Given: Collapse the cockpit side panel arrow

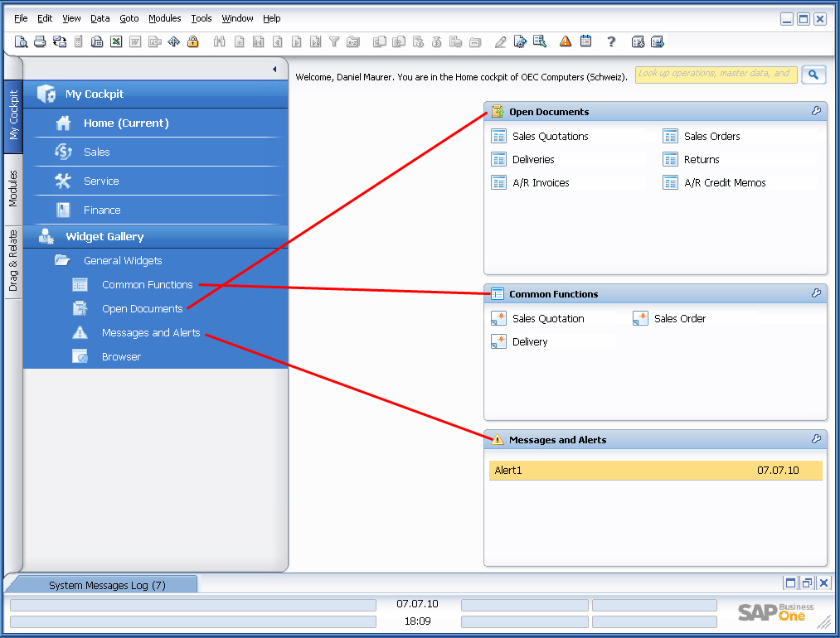Looking at the screenshot, I should pyautogui.click(x=274, y=69).
